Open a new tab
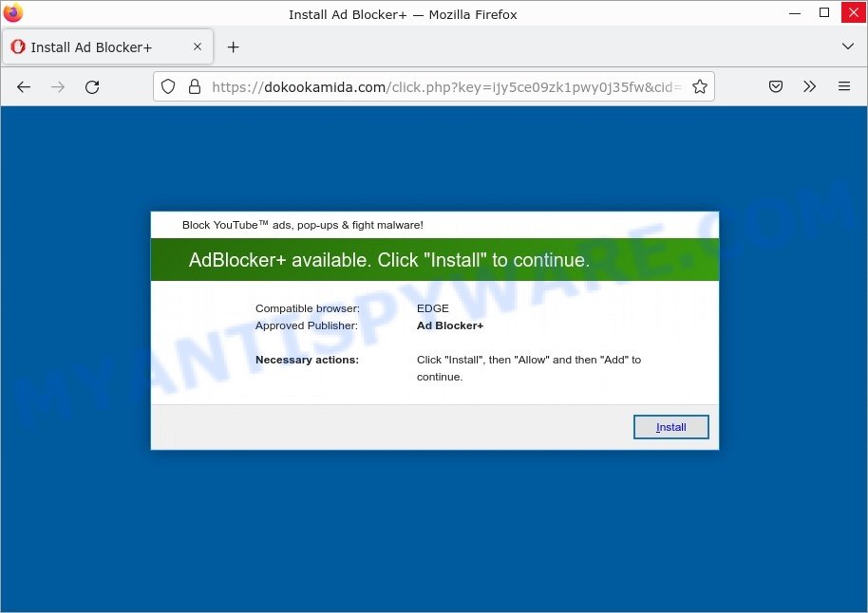Image resolution: width=868 pixels, height=613 pixels. click(x=233, y=47)
